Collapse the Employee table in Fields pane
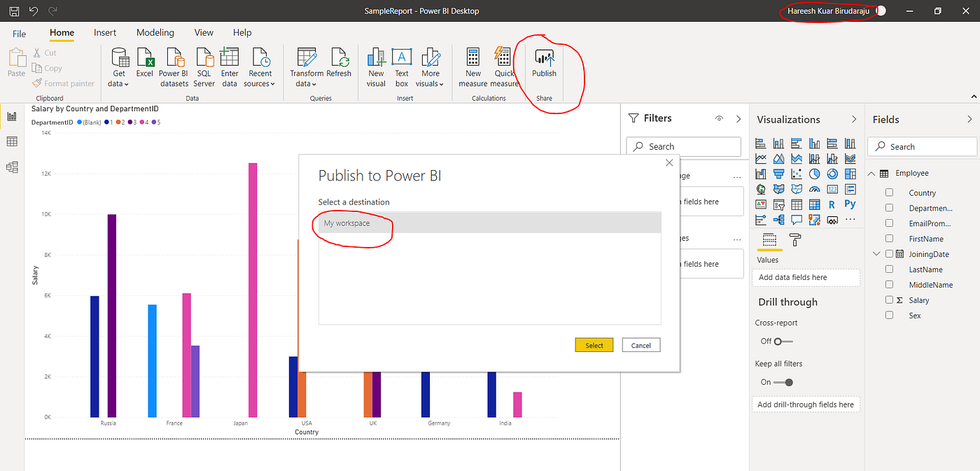980x471 pixels. [x=871, y=173]
